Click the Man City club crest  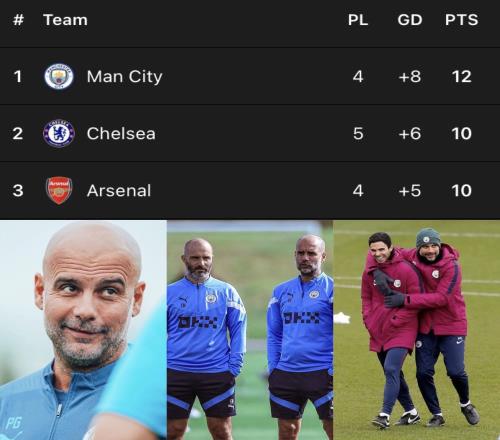(x=59, y=76)
